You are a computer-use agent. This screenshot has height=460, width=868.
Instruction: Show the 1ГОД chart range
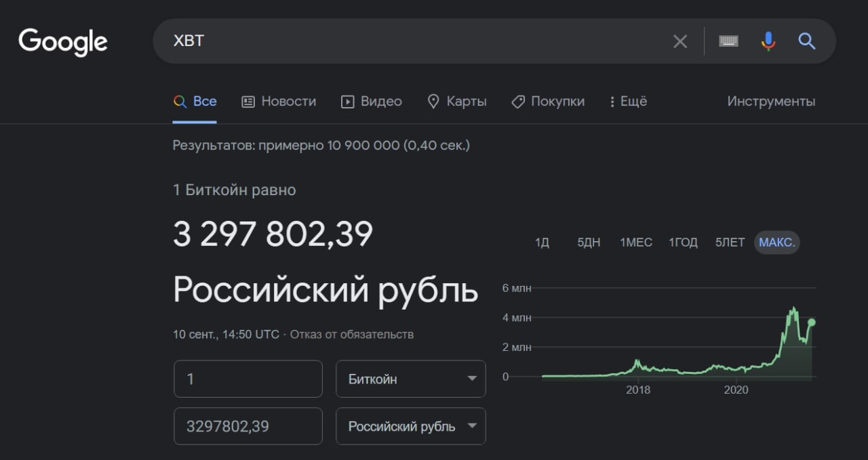pos(683,243)
